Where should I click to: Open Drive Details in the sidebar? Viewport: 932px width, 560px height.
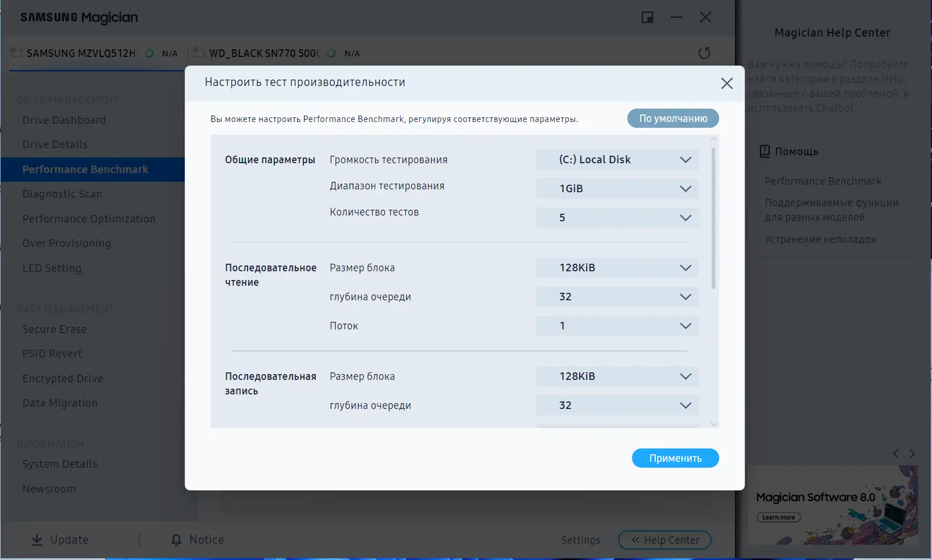tap(55, 145)
